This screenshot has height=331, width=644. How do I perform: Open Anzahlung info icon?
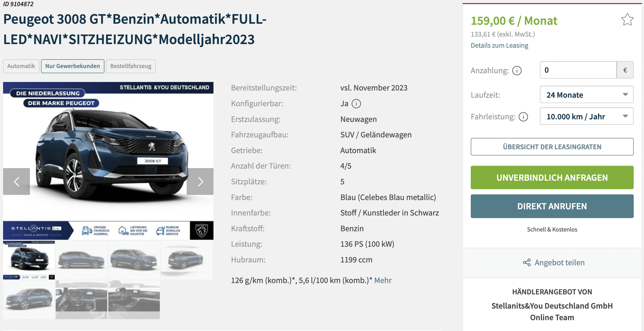pos(517,70)
